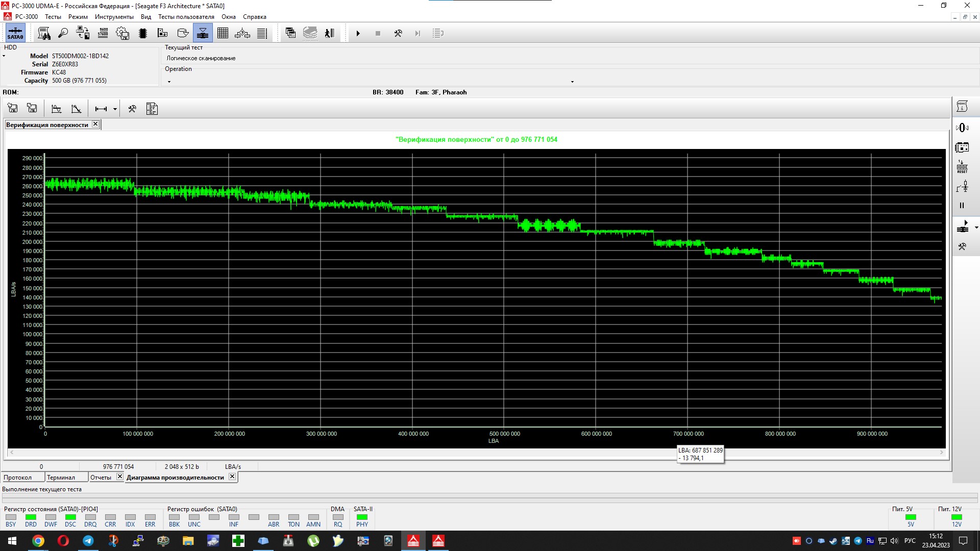980x551 pixels.
Task: Open the 9600/57600 baud rate icon
Action: click(103, 33)
